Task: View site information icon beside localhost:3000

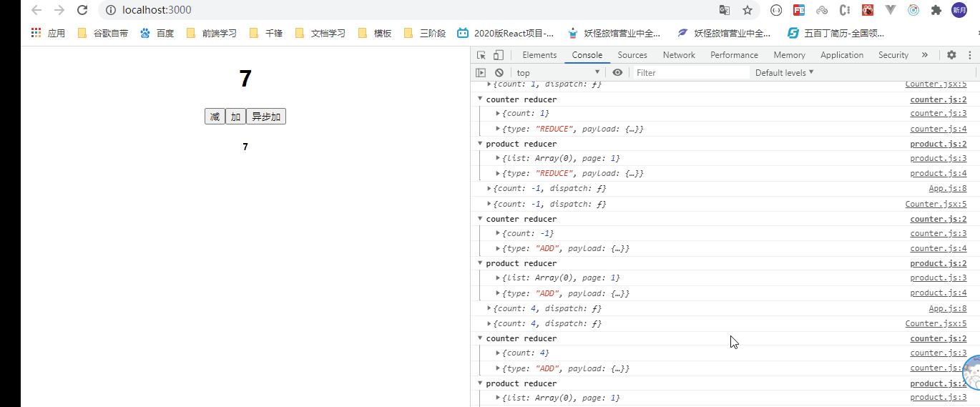Action: (x=111, y=10)
